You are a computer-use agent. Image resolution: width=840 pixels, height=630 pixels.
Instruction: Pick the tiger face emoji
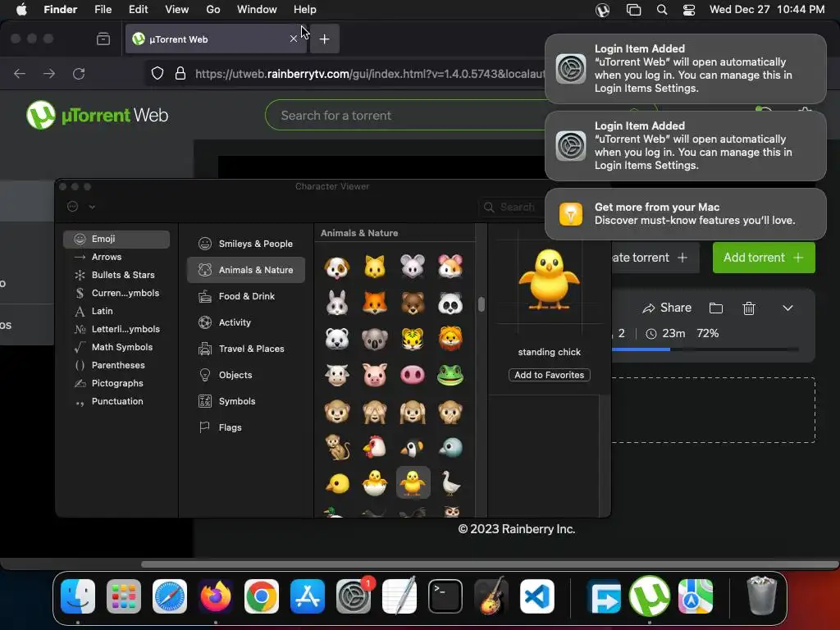pyautogui.click(x=413, y=339)
